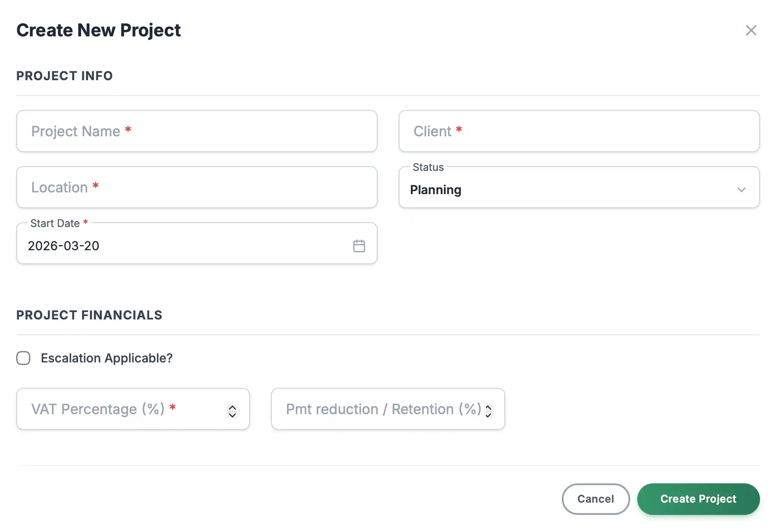The image size is (778, 532).
Task: Click the Pmt reduction stepper down arrow
Action: (488, 414)
